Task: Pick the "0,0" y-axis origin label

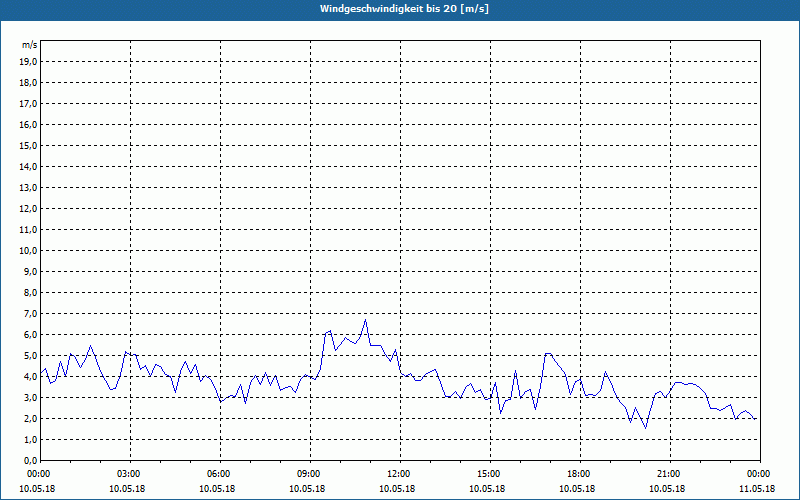Action: coord(30,460)
